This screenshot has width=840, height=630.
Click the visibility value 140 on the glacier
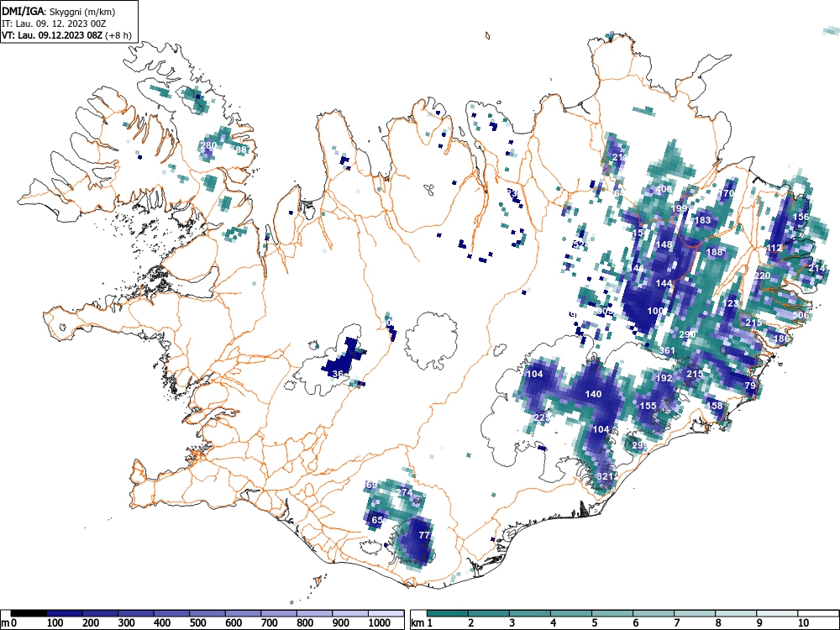coord(593,394)
